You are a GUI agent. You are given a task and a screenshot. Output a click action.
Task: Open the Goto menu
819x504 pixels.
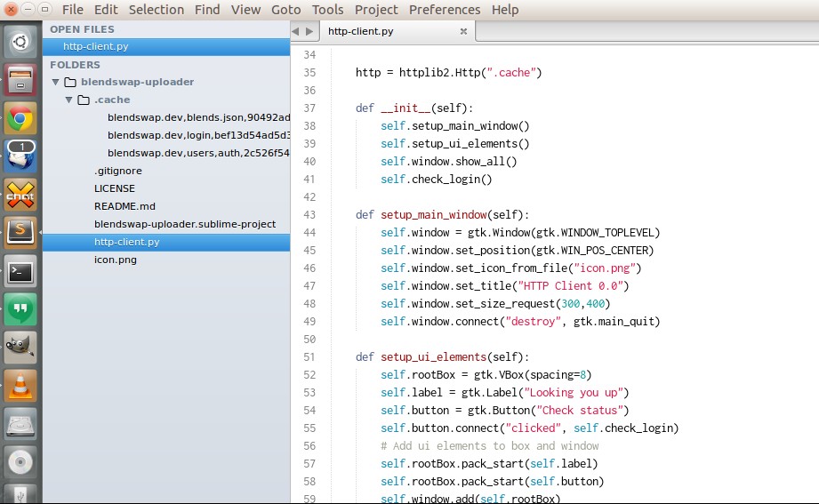tap(285, 10)
